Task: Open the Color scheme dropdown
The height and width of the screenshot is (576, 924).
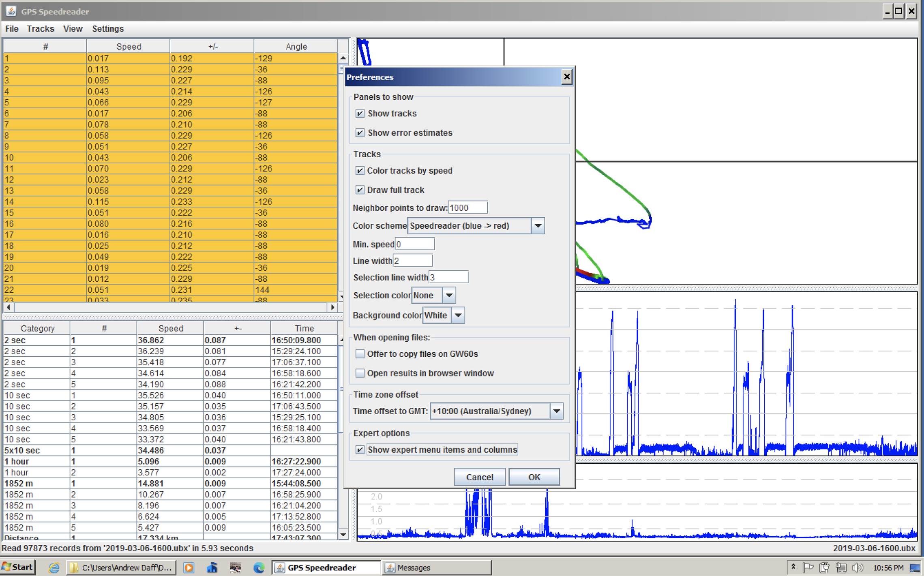Action: (x=538, y=226)
